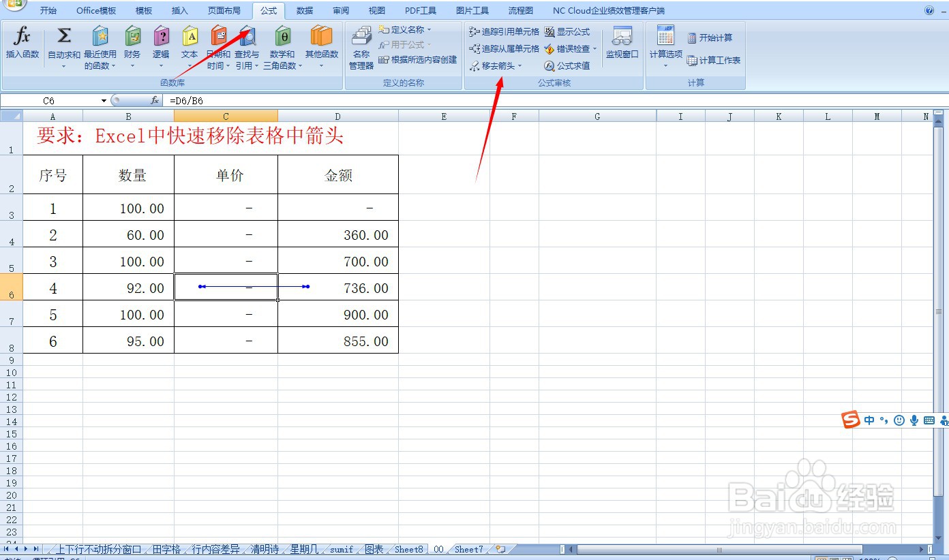Click 公式求值 (Evaluate Formula)
The image size is (949, 560).
pyautogui.click(x=567, y=66)
